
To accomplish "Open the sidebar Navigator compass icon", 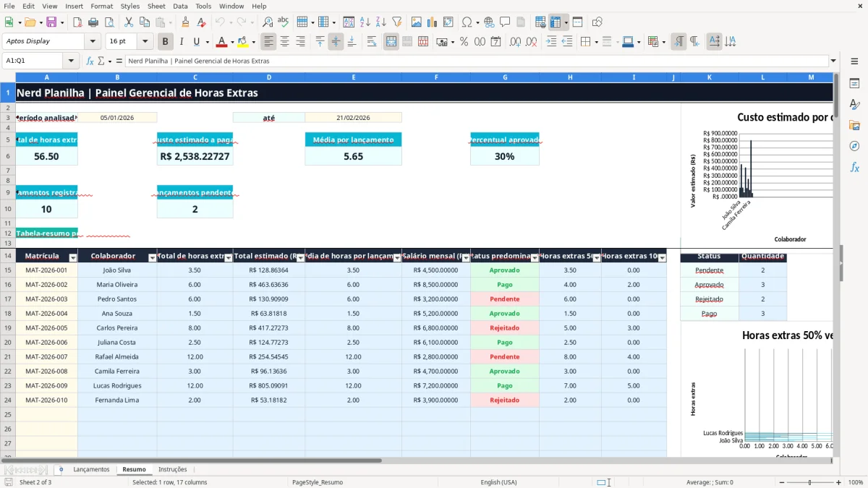I will click(854, 146).
